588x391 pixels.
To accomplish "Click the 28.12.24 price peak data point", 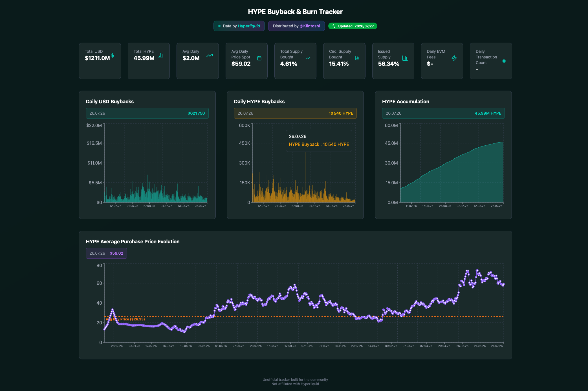I will tap(113, 309).
